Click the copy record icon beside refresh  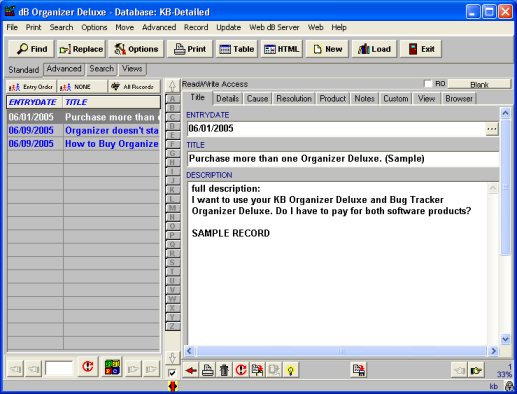tap(257, 370)
